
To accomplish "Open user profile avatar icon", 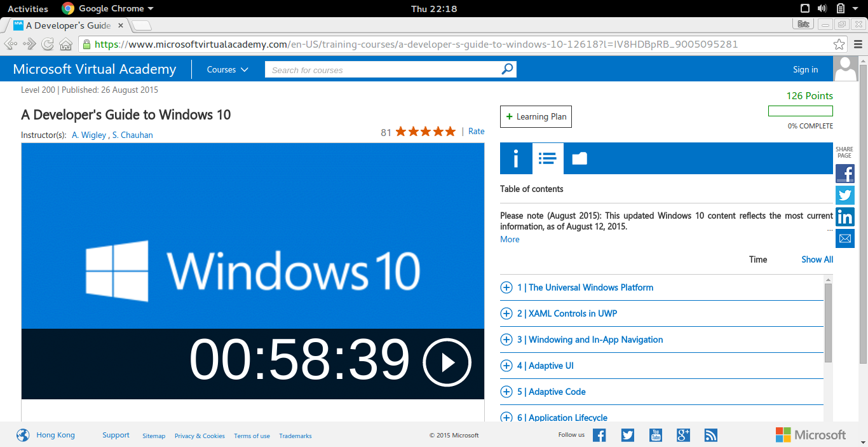I will [846, 69].
